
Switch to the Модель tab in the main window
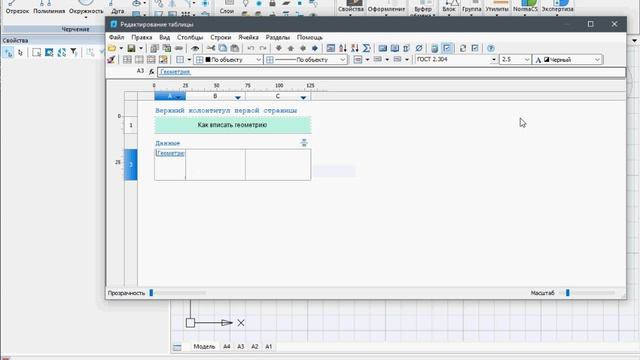pyautogui.click(x=204, y=347)
